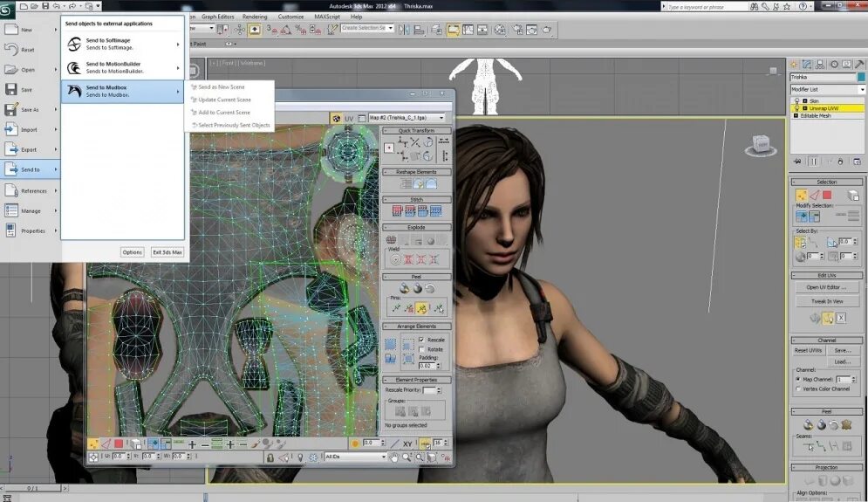Click Send to Softimage icon

click(73, 44)
